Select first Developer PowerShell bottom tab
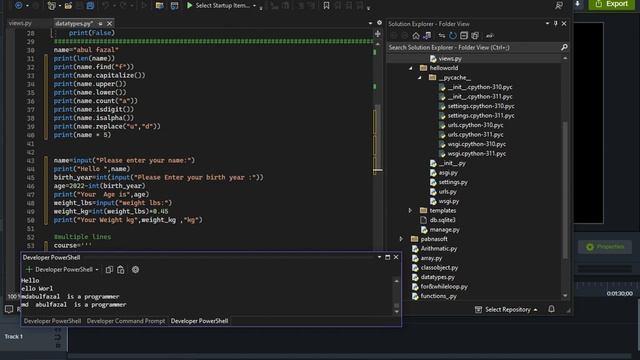 52,321
